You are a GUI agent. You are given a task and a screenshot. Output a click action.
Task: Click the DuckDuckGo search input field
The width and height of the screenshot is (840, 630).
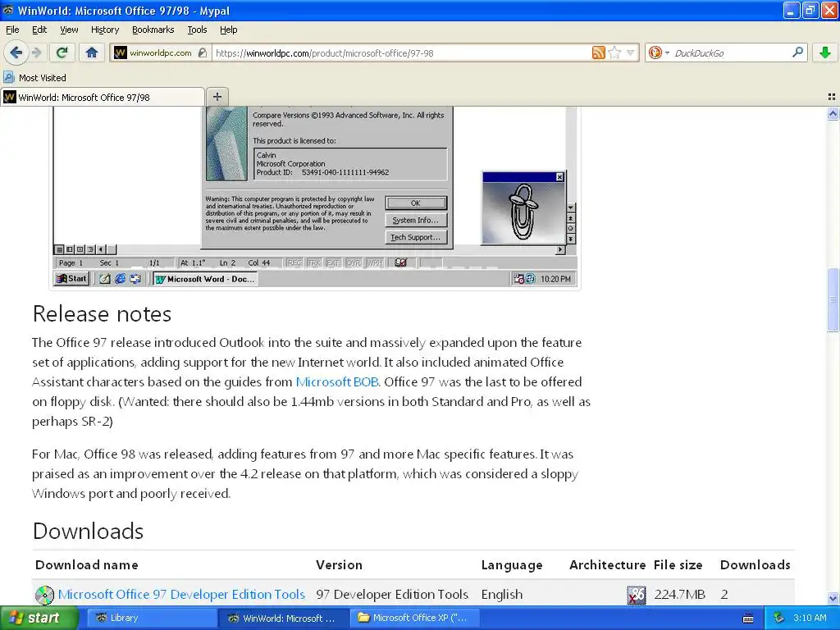coord(730,53)
